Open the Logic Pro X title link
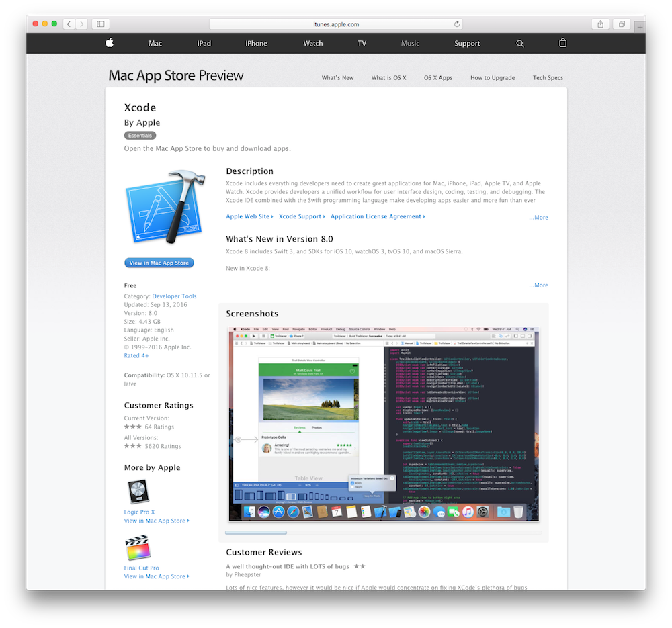The width and height of the screenshot is (672, 628). (139, 512)
